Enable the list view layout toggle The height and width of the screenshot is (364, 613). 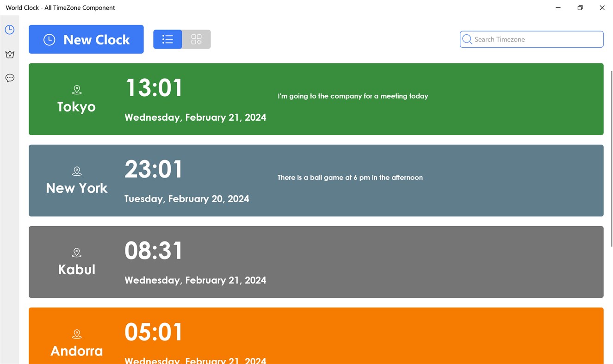[x=167, y=39]
